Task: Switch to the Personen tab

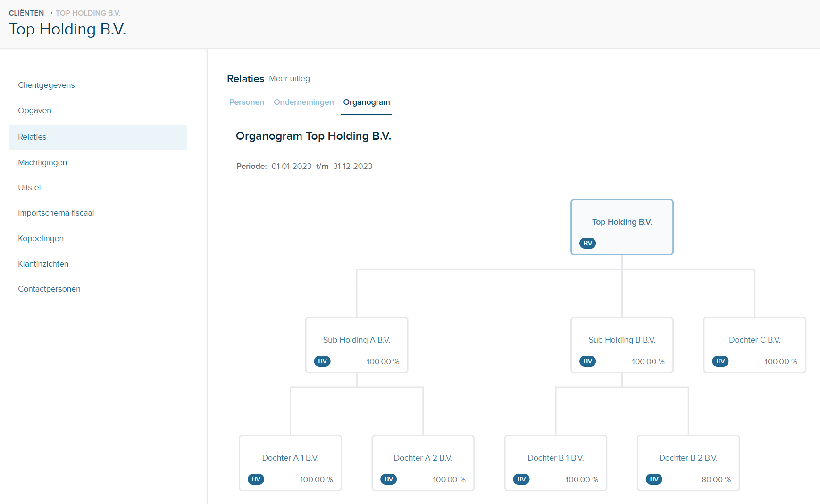Action: pyautogui.click(x=246, y=102)
